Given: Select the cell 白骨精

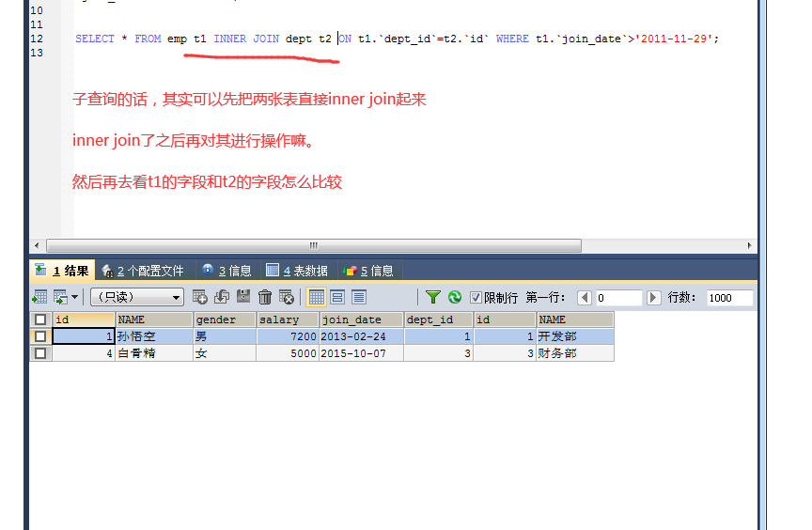Looking at the screenshot, I should pyautogui.click(x=154, y=353).
